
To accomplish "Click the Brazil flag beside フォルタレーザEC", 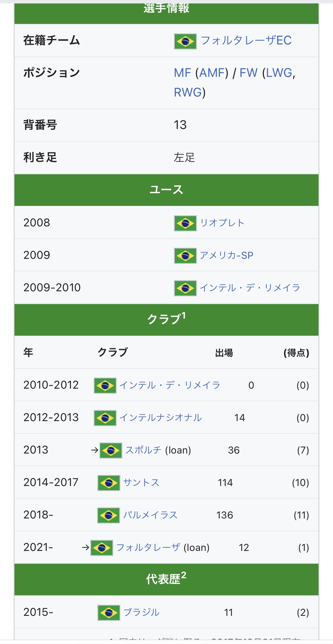I will click(185, 41).
